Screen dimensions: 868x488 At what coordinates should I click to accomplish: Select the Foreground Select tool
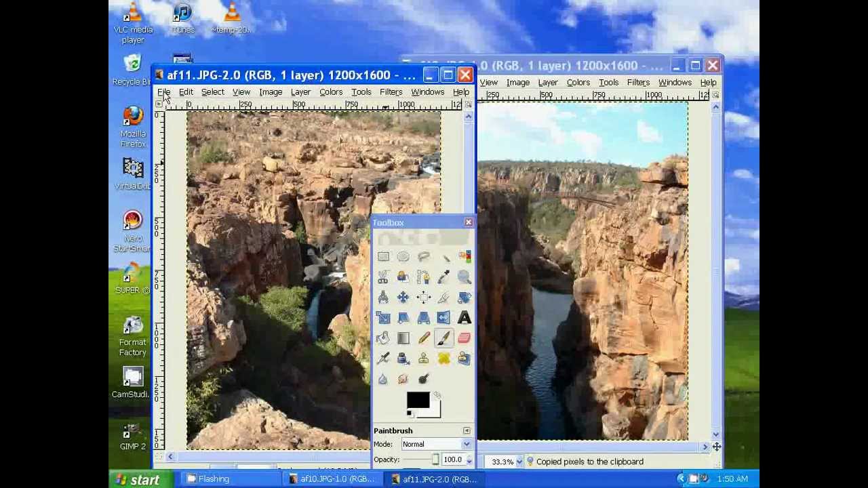(403, 277)
